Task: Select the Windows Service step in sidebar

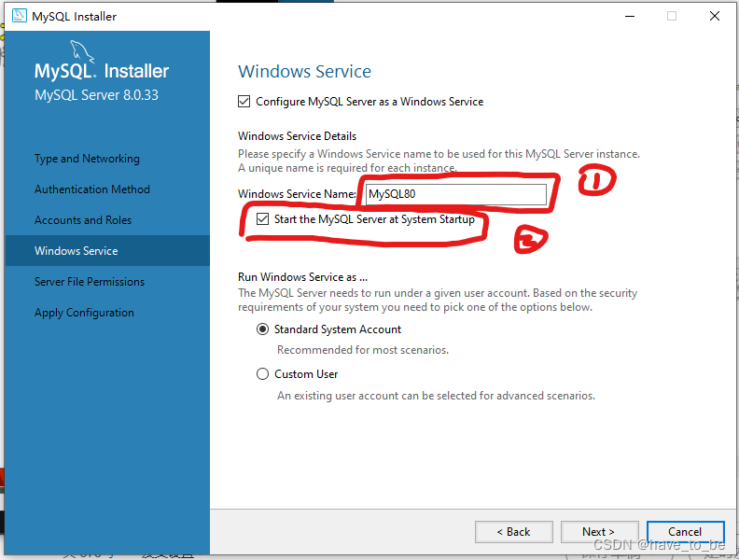Action: 107,250
